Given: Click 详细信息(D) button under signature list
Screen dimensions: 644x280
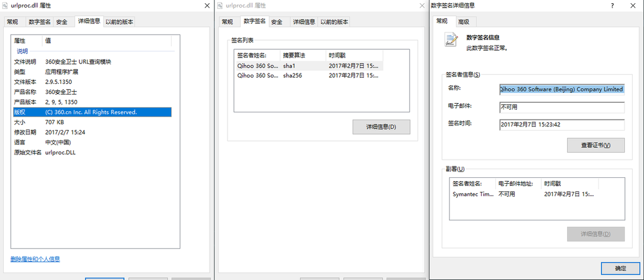Looking at the screenshot, I should click(381, 126).
